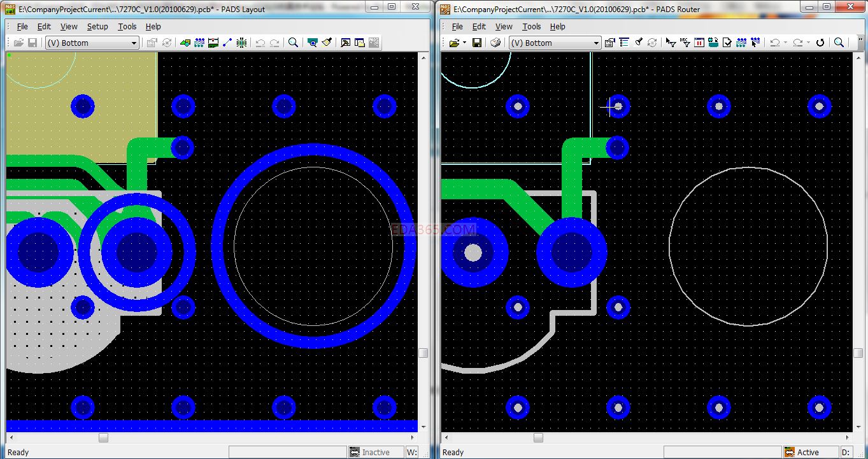
Task: Open the Routing toolbar icon in Router
Action: pyautogui.click(x=741, y=43)
